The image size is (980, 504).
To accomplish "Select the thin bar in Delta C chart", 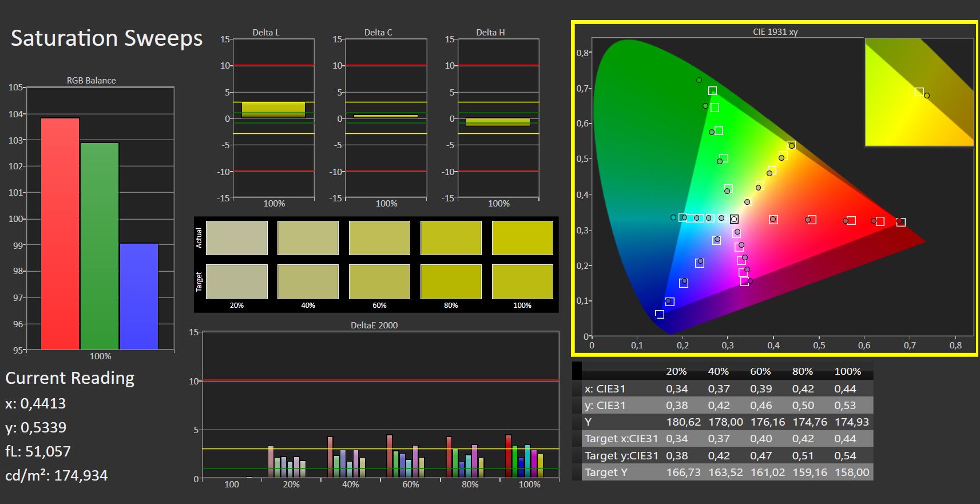I will (386, 116).
